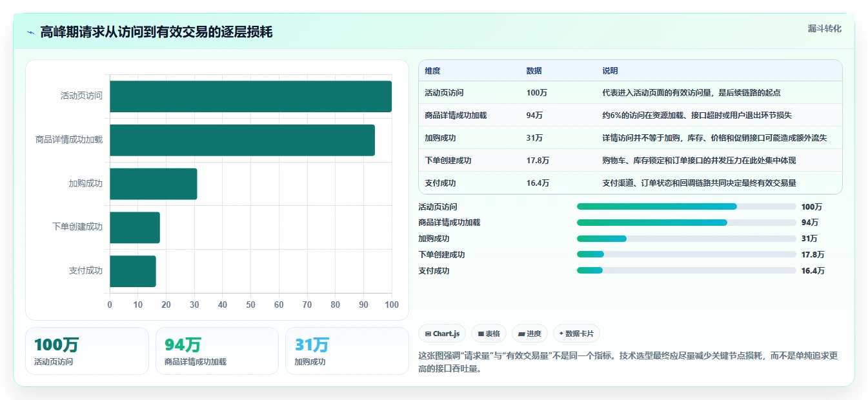Click the 支付成功 label on the chart axis

[86, 271]
